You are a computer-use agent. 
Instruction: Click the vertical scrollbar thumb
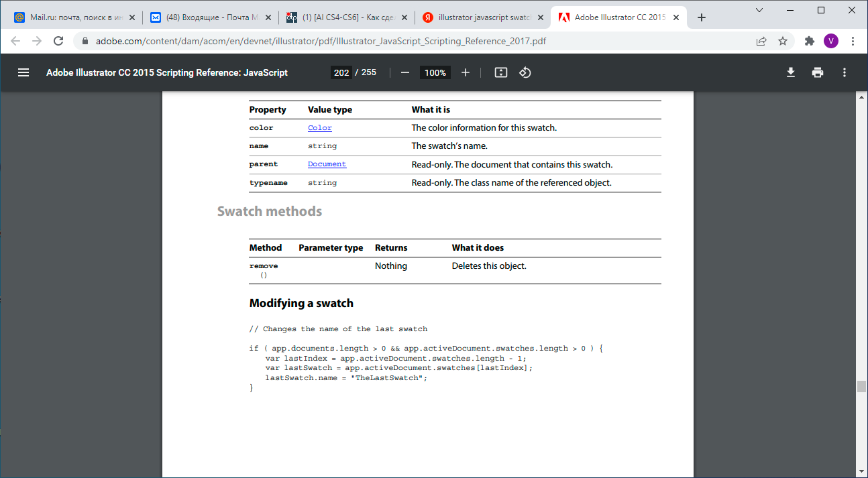(862, 386)
